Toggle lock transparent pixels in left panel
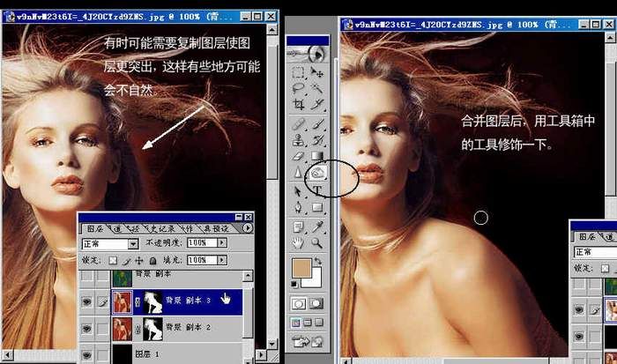The height and width of the screenshot is (364, 617). pos(113,261)
